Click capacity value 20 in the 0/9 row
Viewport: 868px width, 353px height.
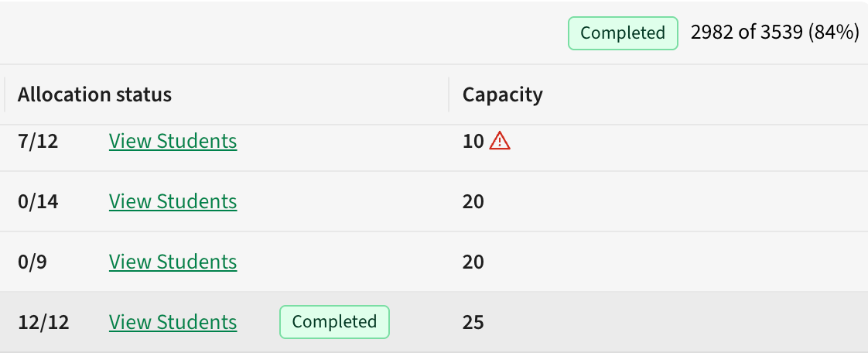tap(473, 262)
